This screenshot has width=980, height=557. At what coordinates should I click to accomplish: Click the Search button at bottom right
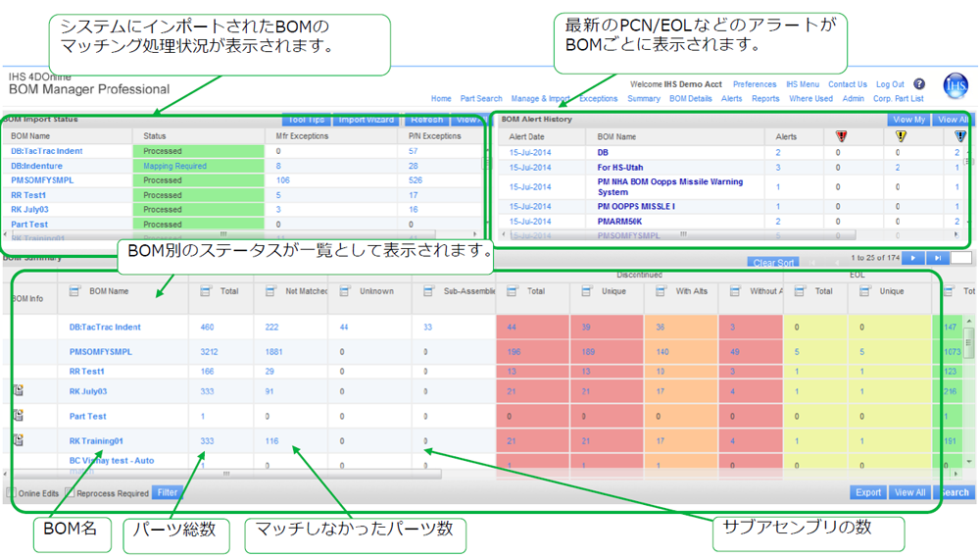click(x=954, y=492)
